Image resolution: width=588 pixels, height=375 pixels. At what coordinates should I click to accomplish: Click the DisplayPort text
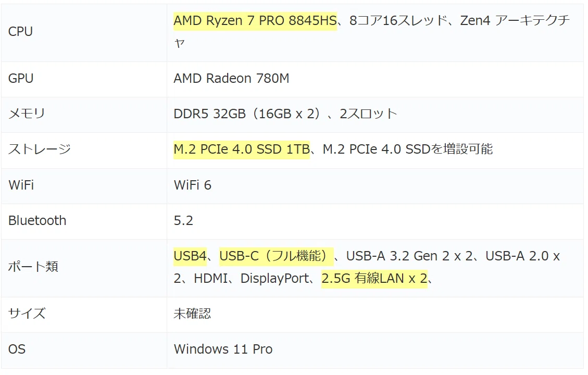(275, 278)
